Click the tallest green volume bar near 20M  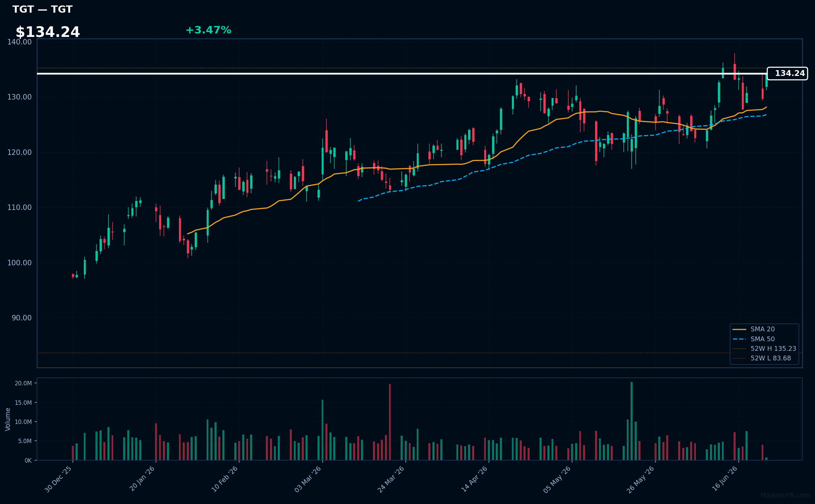point(632,421)
